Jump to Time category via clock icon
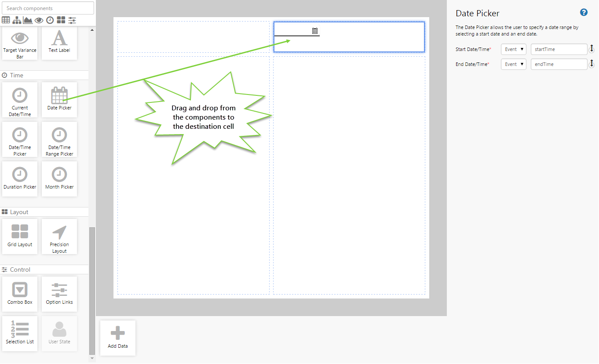 coord(50,20)
